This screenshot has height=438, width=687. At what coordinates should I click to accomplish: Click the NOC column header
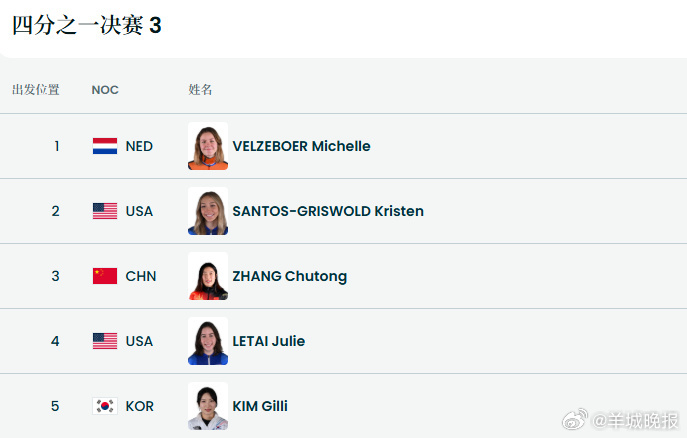click(105, 90)
